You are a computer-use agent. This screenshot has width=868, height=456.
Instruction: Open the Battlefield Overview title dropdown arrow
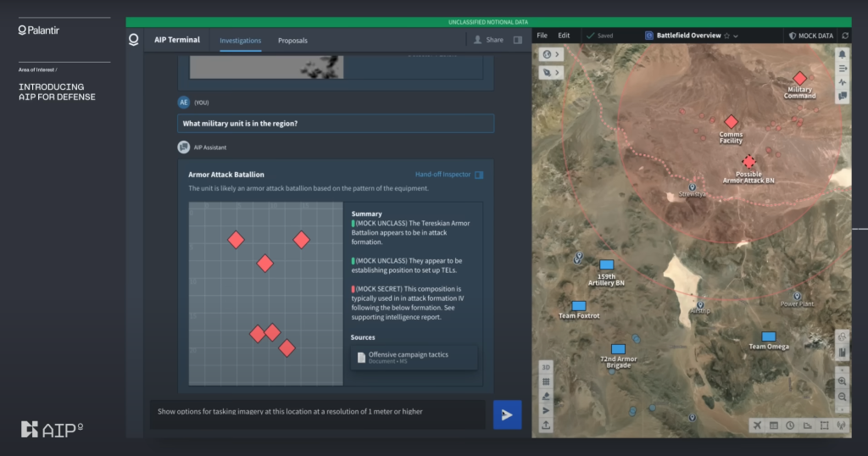736,36
